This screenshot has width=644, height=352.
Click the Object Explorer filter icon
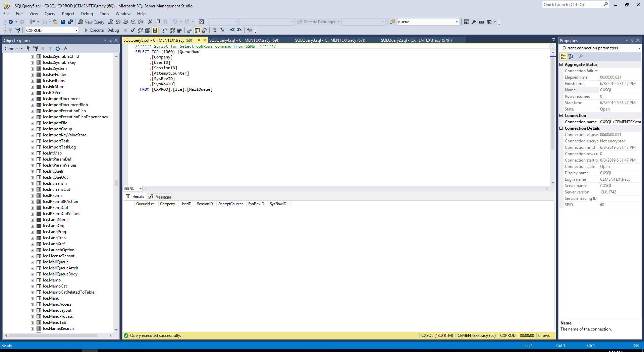(50, 49)
